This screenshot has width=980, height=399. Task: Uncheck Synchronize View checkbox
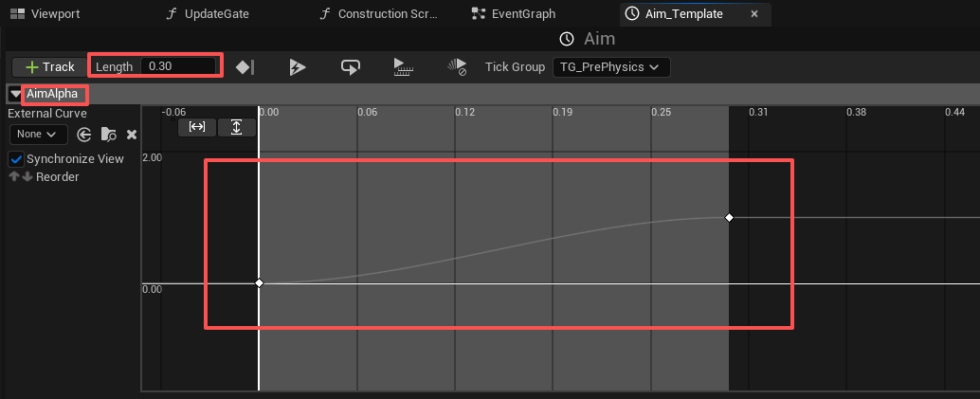click(16, 159)
